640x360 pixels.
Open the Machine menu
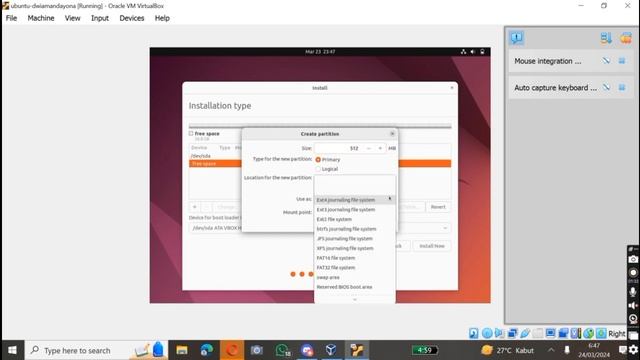coord(41,18)
